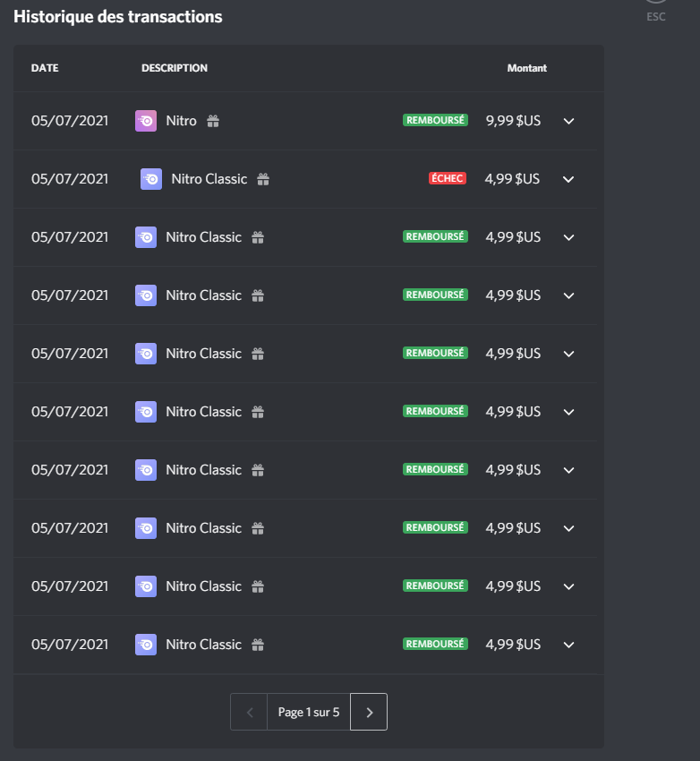Image resolution: width=700 pixels, height=761 pixels.
Task: Click the red ÉCHEC status badge
Action: click(x=448, y=178)
